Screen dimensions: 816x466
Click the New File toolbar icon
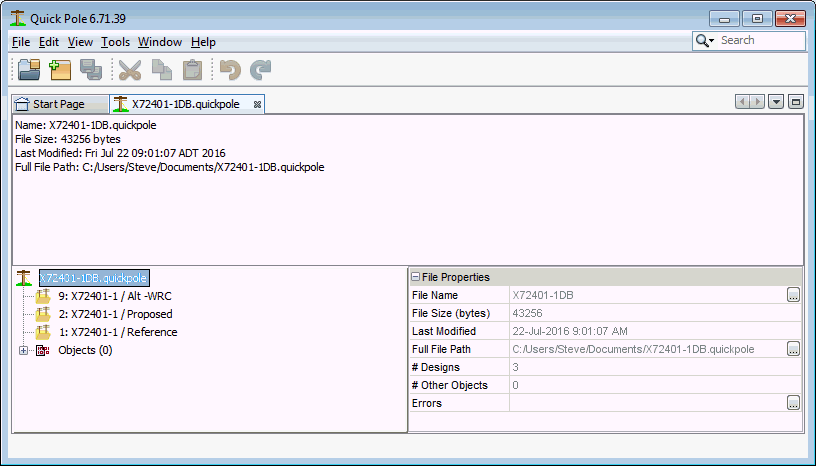click(60, 70)
